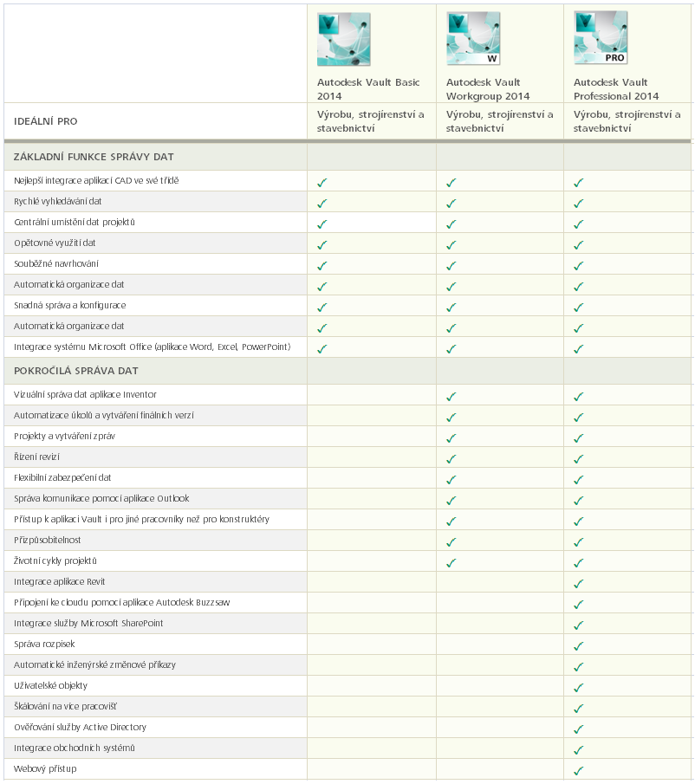Click Workgroup checkmark for Vizuální správa dat

click(451, 397)
